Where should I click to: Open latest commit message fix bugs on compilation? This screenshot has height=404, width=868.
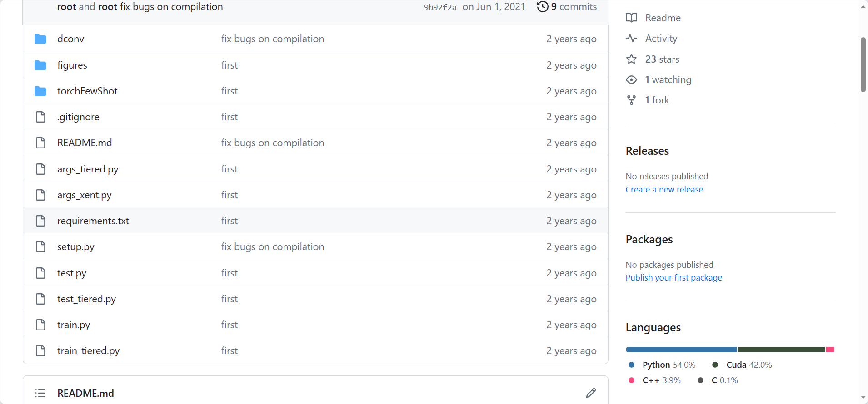point(171,7)
